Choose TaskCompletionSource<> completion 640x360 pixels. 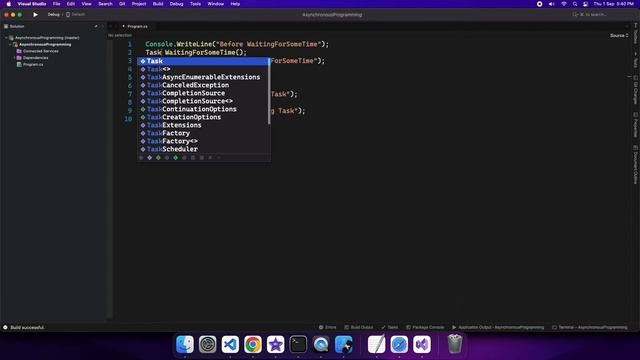(x=203, y=101)
